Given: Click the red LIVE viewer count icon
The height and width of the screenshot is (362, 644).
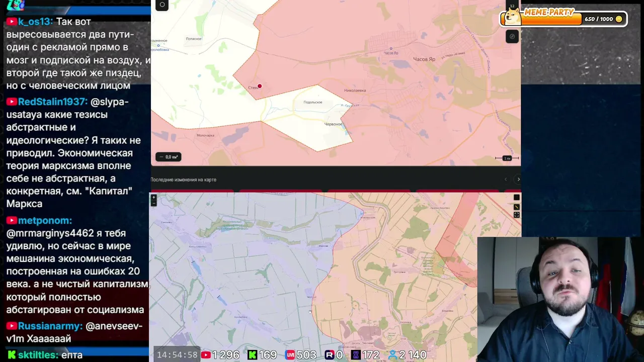Looking at the screenshot, I should [290, 355].
